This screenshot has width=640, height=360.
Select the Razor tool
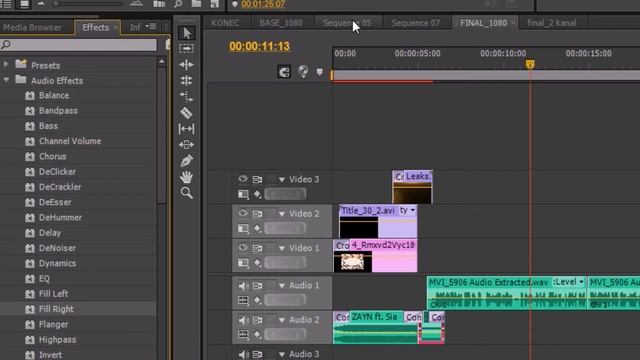[187, 113]
